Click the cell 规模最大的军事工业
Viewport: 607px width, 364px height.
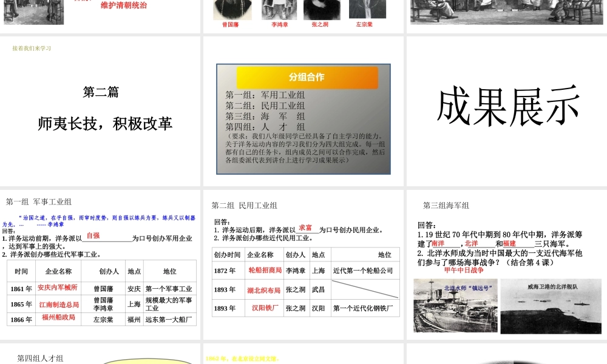(169, 304)
